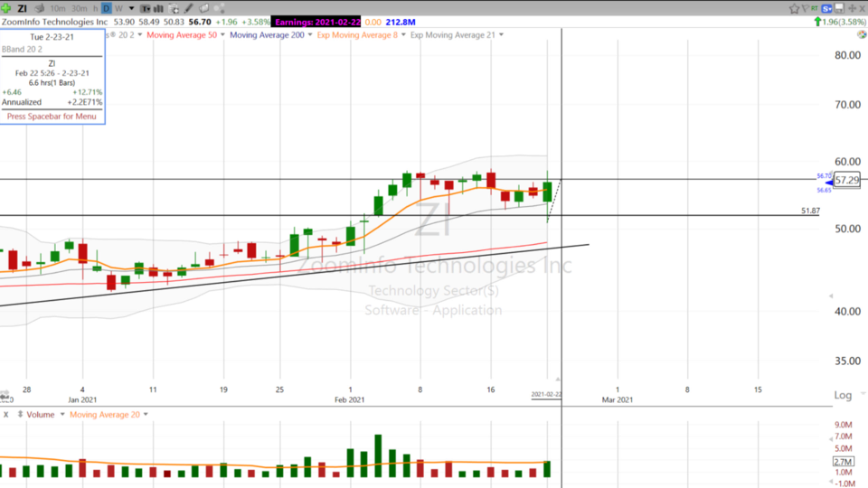Switch to hourly timeframe
The height and width of the screenshot is (488, 868).
pyautogui.click(x=95, y=8)
